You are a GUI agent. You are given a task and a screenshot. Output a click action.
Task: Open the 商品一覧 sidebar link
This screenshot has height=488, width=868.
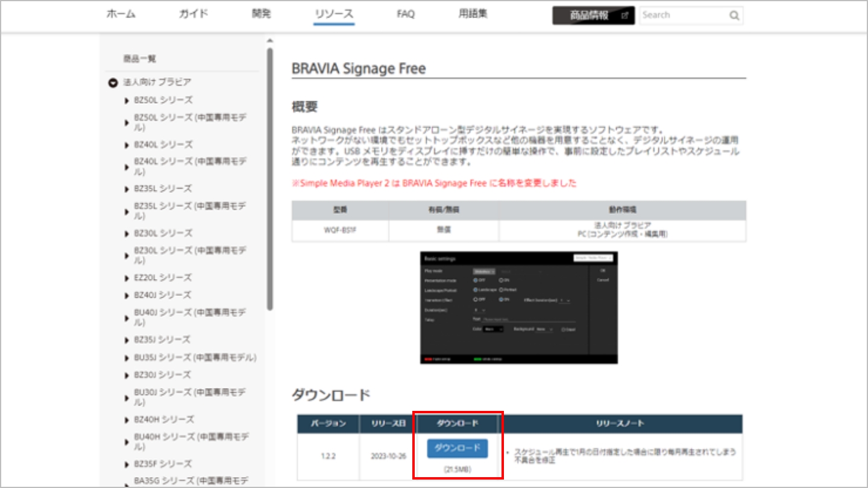[140, 58]
